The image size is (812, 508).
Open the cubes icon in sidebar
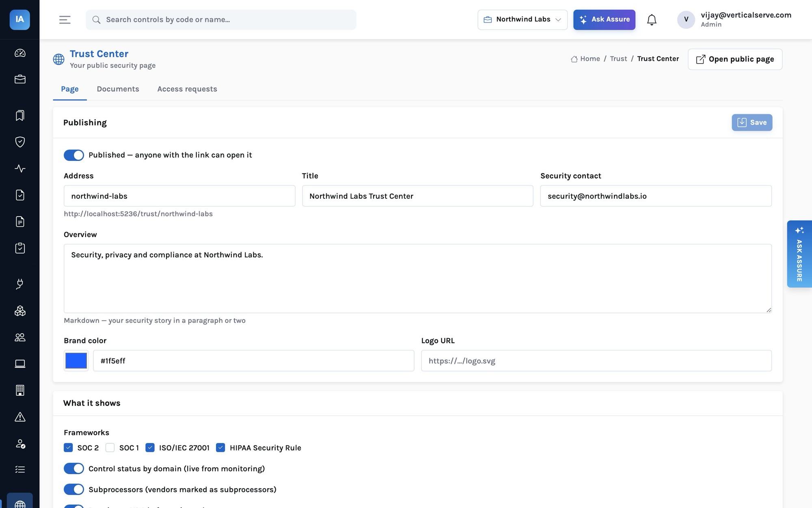click(20, 311)
